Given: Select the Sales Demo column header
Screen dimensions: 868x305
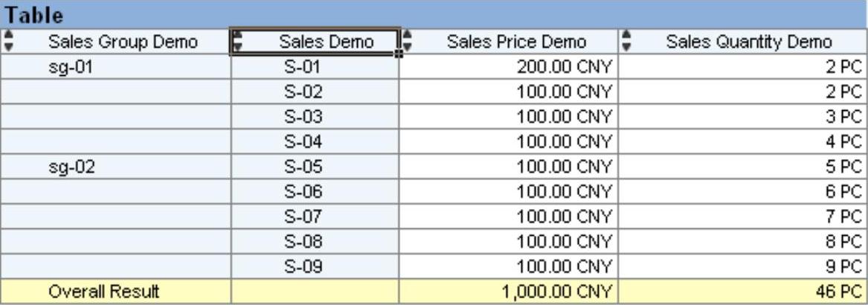Looking at the screenshot, I should click(x=326, y=42).
